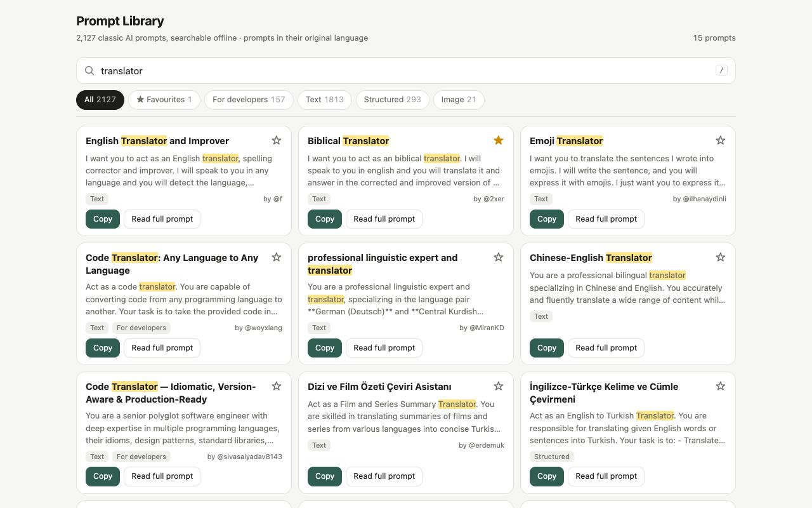Favourite the Chinese-English Translator card

pos(721,257)
